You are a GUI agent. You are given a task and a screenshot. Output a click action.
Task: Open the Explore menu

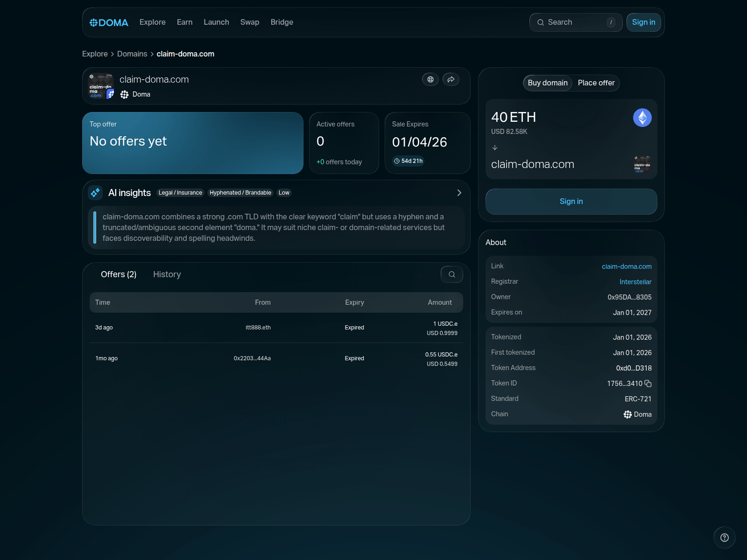coord(153,22)
